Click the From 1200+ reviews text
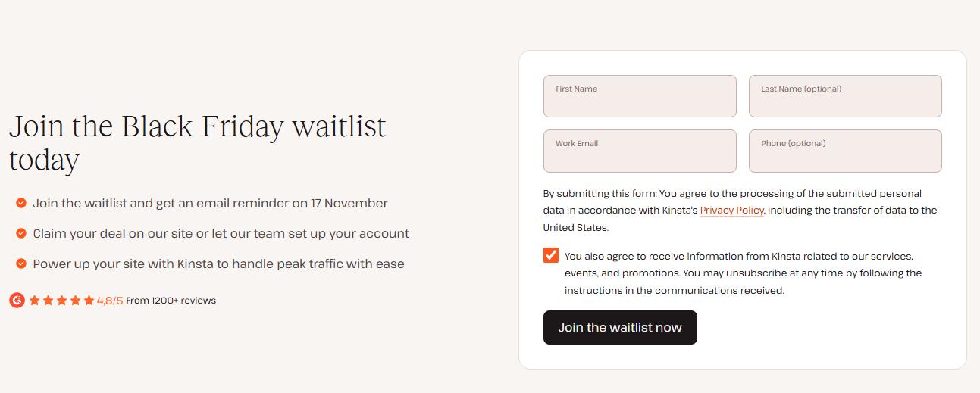Viewport: 980px width, 393px height. (171, 301)
